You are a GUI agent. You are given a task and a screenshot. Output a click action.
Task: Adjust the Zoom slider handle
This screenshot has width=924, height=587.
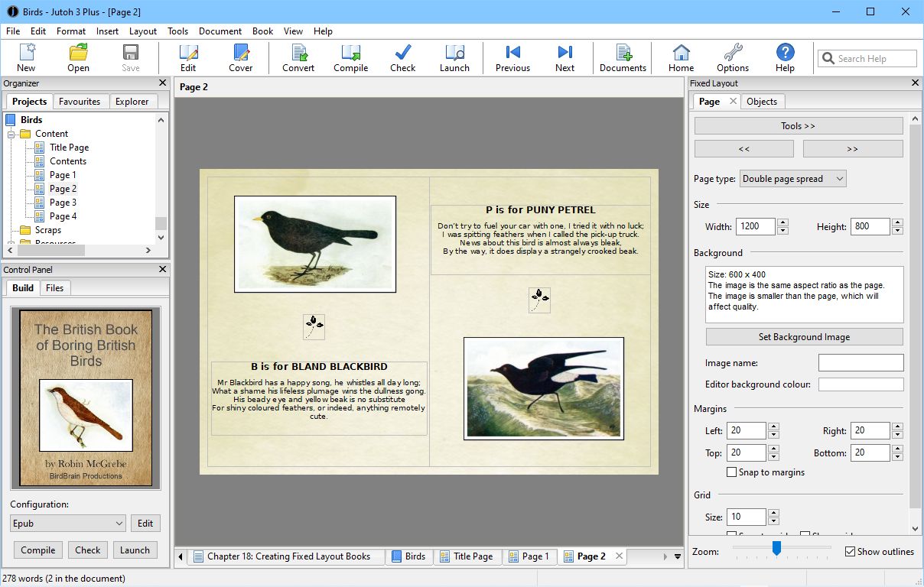pyautogui.click(x=776, y=548)
